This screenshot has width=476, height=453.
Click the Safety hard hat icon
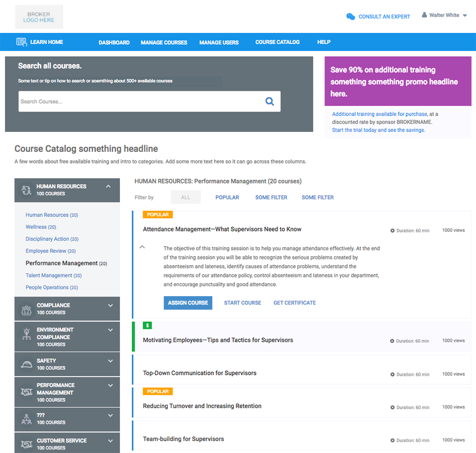[26, 364]
